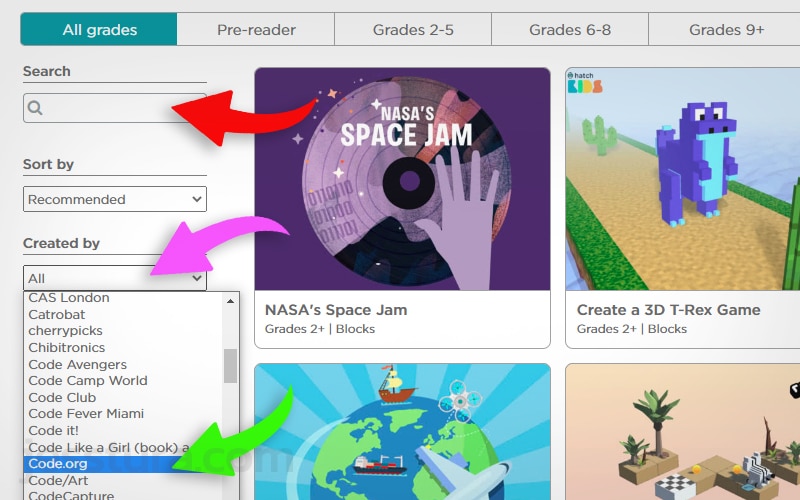Pick Code Fever Miami option
The image size is (800, 500).
[123, 414]
